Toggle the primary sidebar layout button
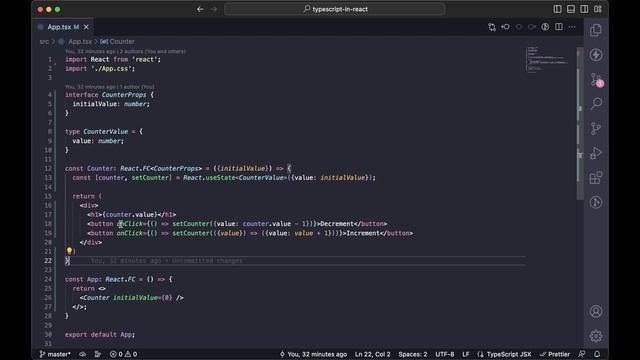The width and height of the screenshot is (640, 360). point(558,9)
